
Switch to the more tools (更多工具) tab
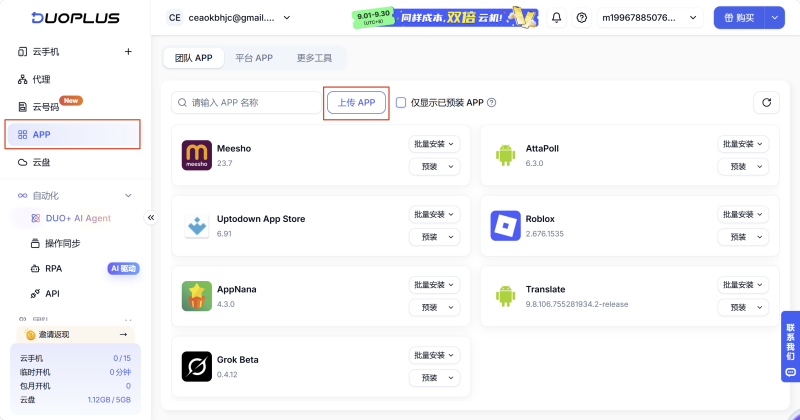(x=314, y=58)
